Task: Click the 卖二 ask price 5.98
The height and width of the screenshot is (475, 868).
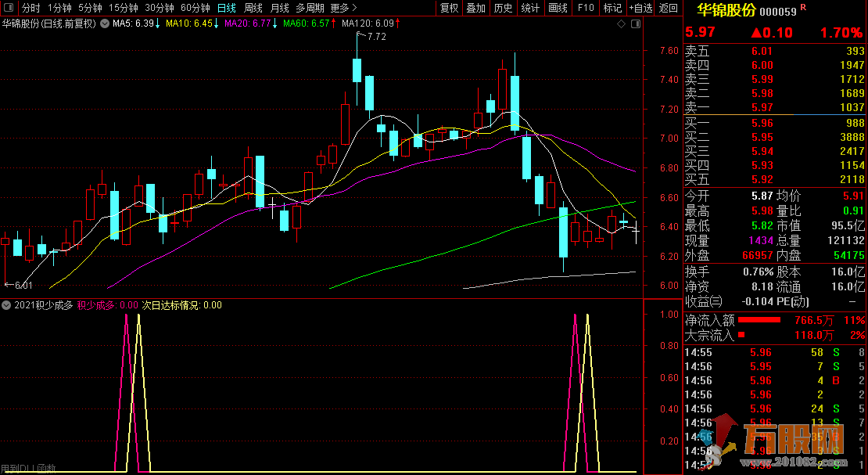Action: click(x=762, y=93)
